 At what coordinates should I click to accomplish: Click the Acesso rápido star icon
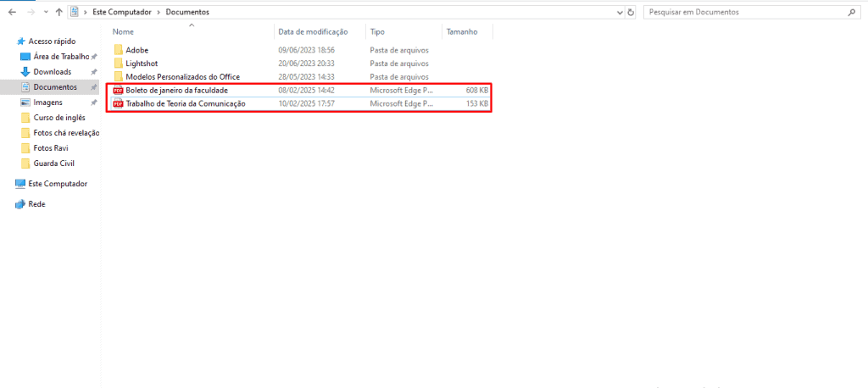(21, 41)
